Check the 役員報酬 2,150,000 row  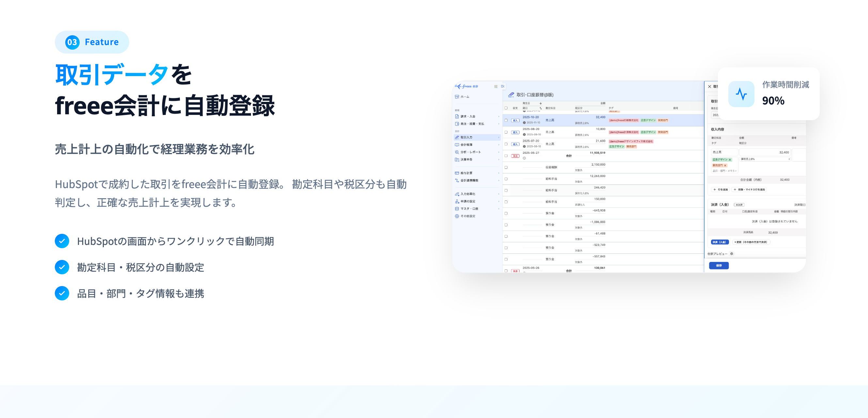(x=506, y=167)
